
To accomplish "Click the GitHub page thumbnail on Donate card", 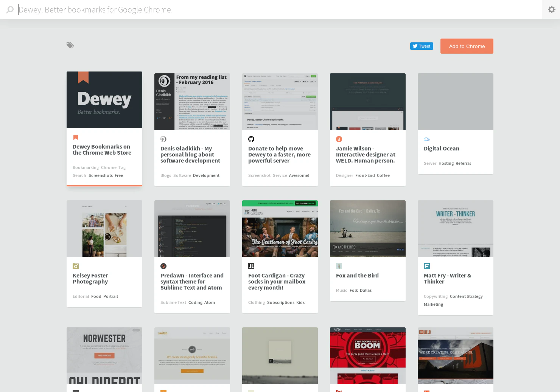I will coord(280,102).
